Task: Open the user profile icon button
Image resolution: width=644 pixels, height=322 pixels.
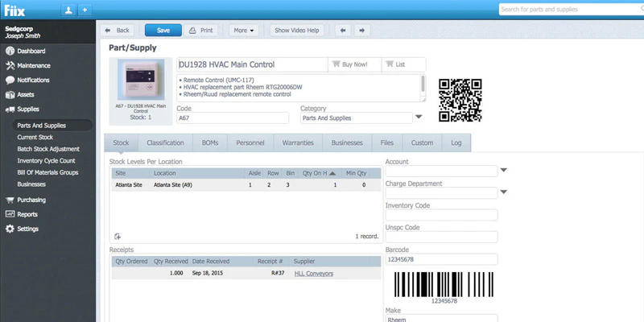Action: click(68, 10)
